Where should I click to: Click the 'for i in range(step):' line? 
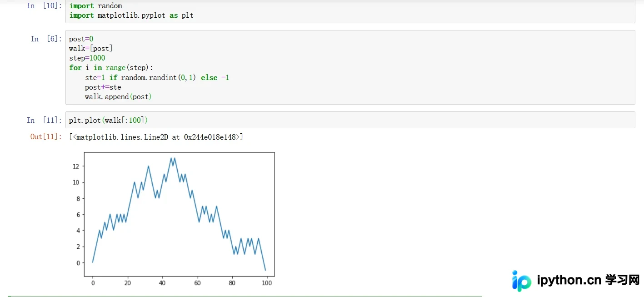[111, 68]
